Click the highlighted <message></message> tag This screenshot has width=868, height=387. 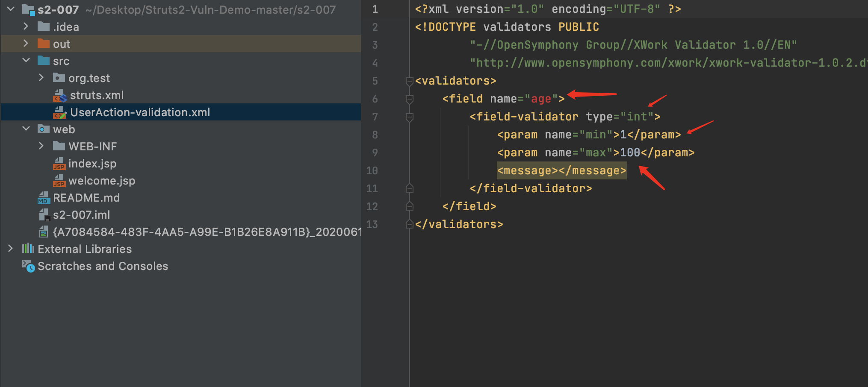point(561,170)
